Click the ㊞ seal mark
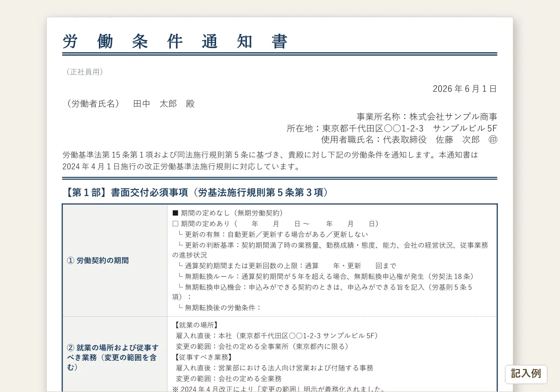 (x=493, y=139)
